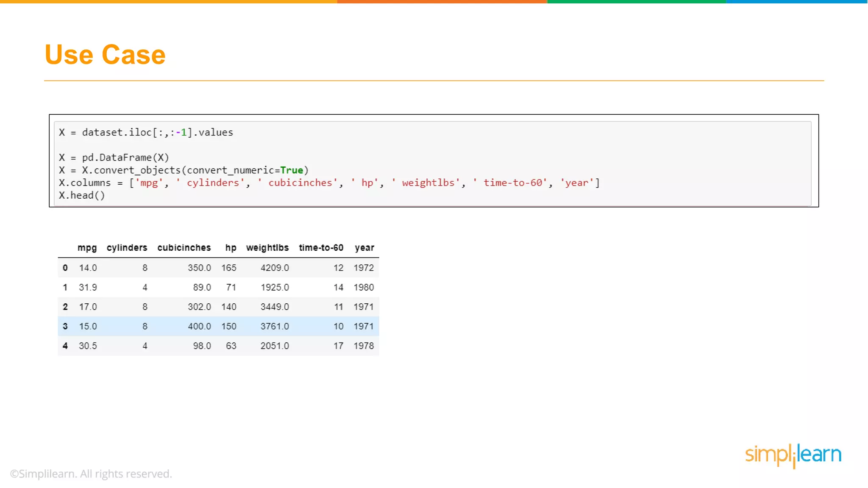Screen dimensions: 868x488
Task: Click year value 1980
Action: tap(364, 287)
